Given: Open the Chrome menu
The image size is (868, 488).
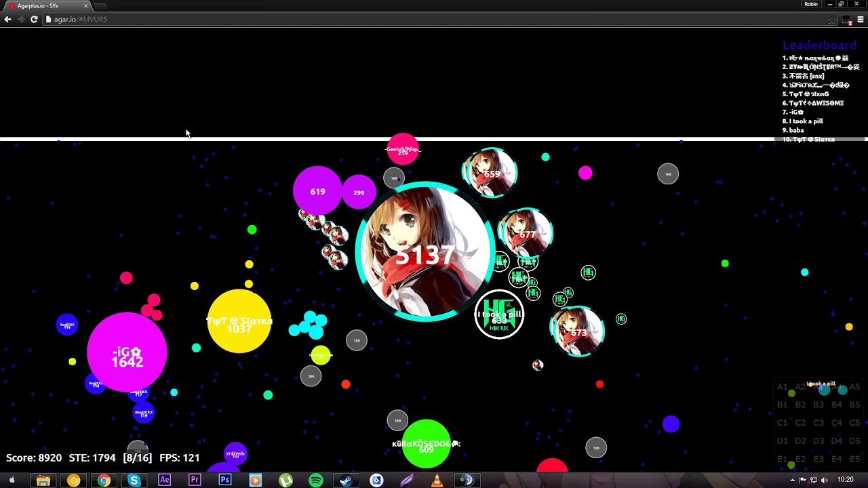Looking at the screenshot, I should tap(861, 20).
